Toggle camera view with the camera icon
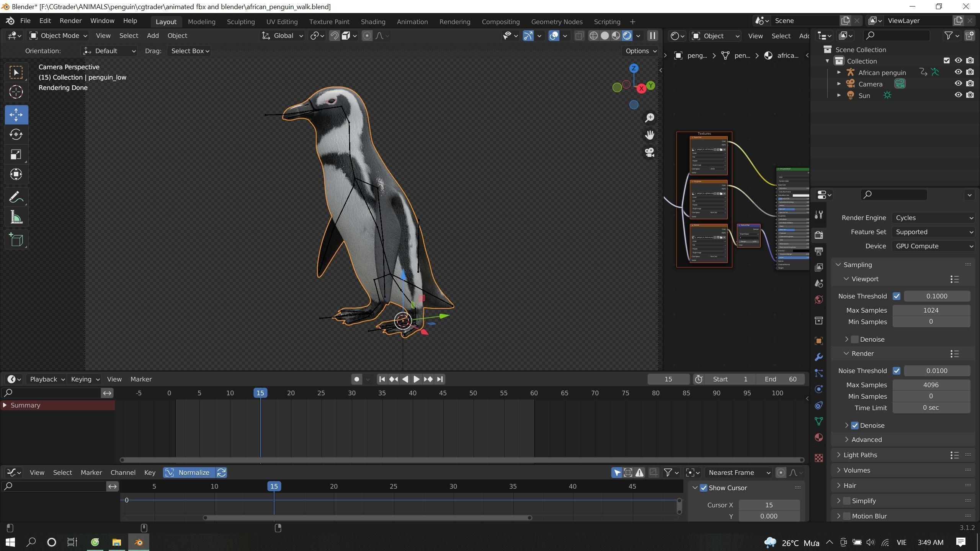The width and height of the screenshot is (980, 551). pos(649,152)
